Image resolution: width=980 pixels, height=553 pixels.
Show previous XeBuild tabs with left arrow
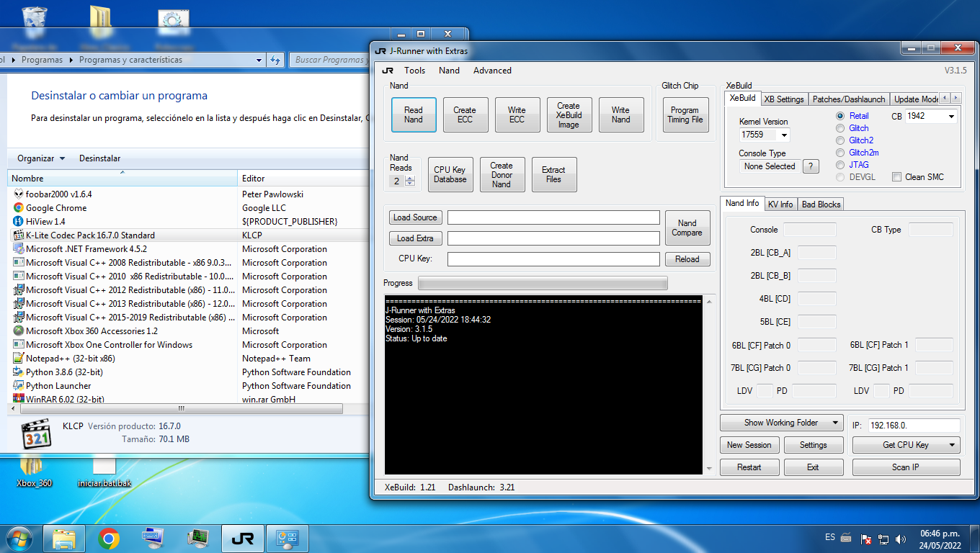945,98
